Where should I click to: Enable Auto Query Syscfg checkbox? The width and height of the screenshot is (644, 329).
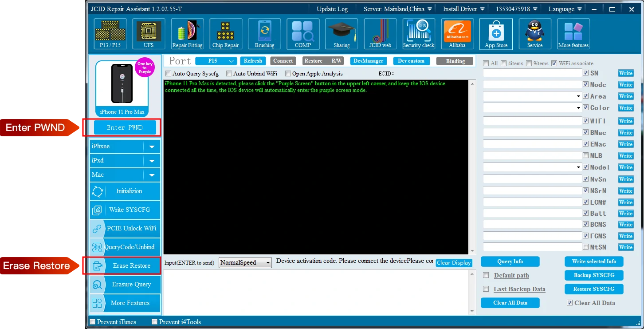[x=168, y=74]
